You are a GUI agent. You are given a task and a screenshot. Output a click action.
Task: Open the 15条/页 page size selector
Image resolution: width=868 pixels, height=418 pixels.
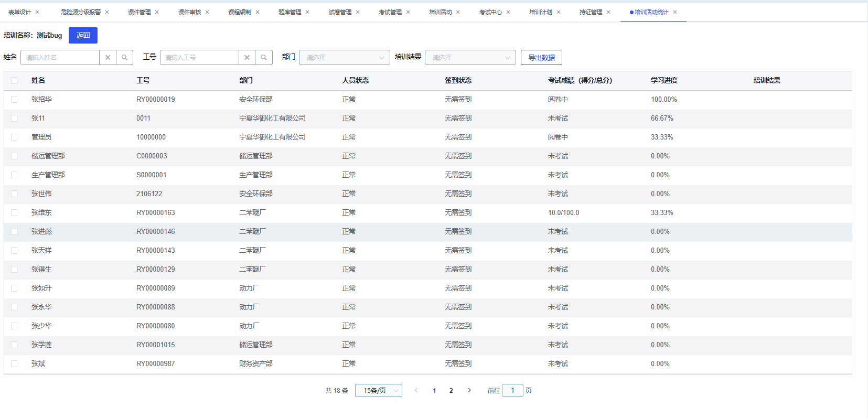click(378, 390)
